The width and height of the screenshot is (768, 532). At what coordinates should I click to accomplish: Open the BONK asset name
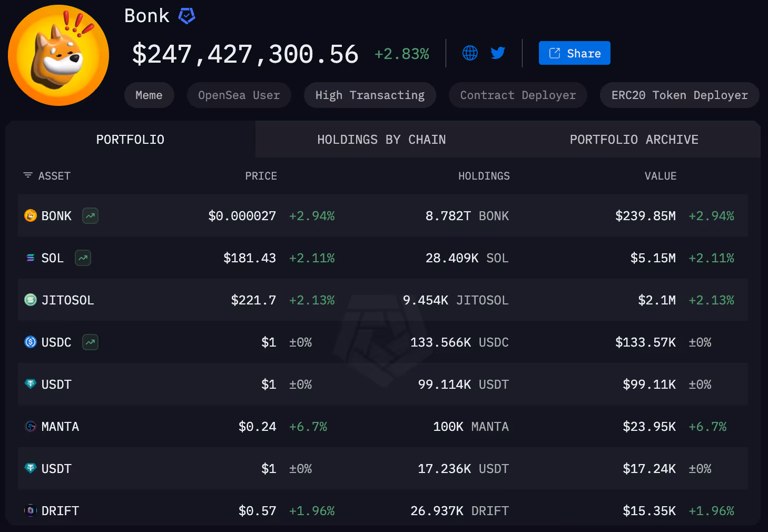pyautogui.click(x=56, y=216)
